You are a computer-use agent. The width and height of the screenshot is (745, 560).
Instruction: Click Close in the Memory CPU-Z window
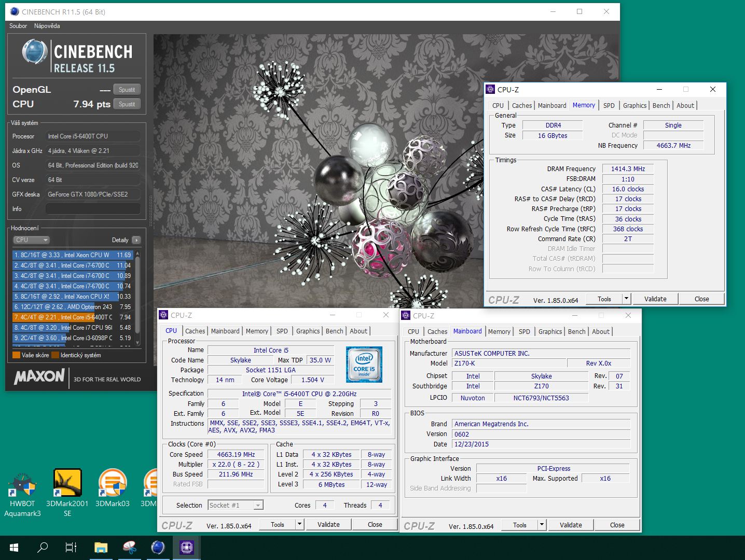pos(702,299)
